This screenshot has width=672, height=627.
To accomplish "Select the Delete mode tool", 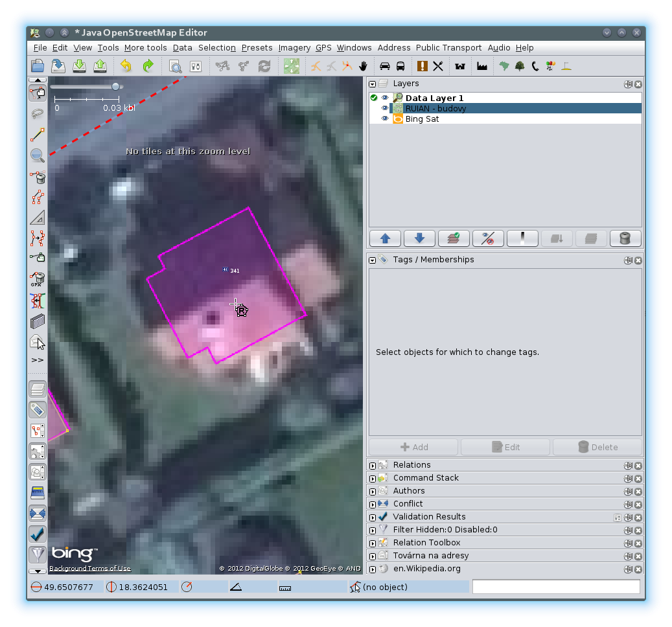I will (x=38, y=176).
